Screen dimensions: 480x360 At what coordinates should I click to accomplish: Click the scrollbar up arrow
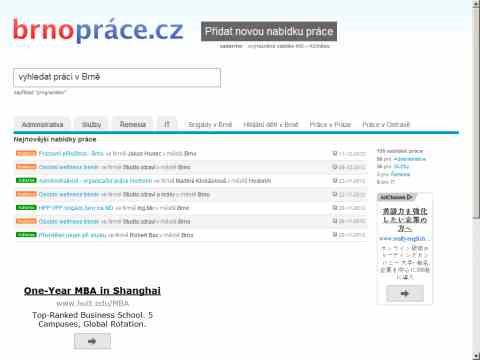tap(476, 4)
